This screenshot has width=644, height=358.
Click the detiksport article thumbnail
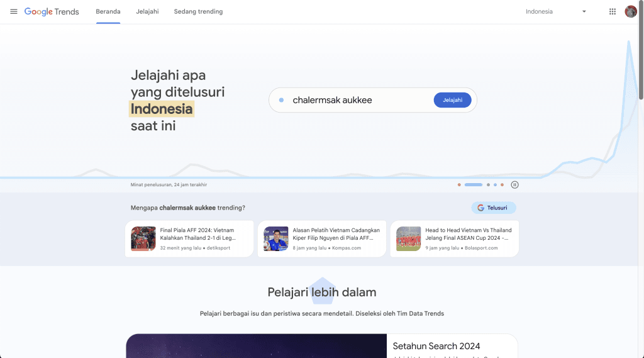(143, 239)
